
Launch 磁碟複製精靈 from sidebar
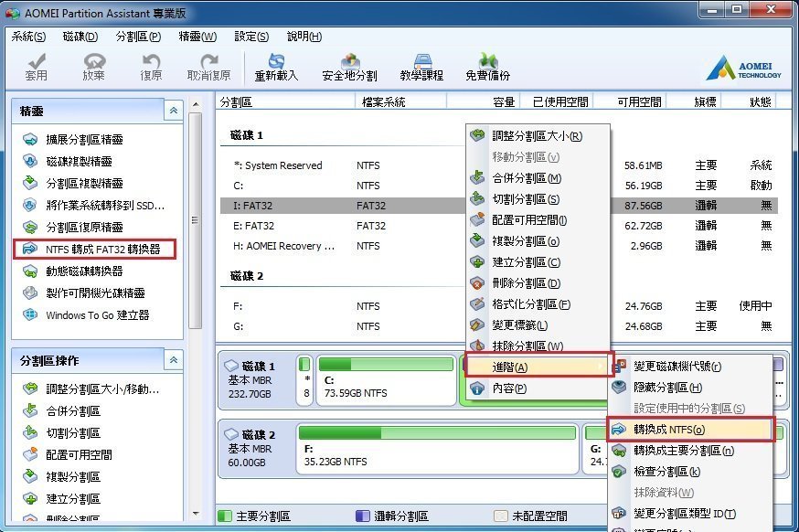68,161
